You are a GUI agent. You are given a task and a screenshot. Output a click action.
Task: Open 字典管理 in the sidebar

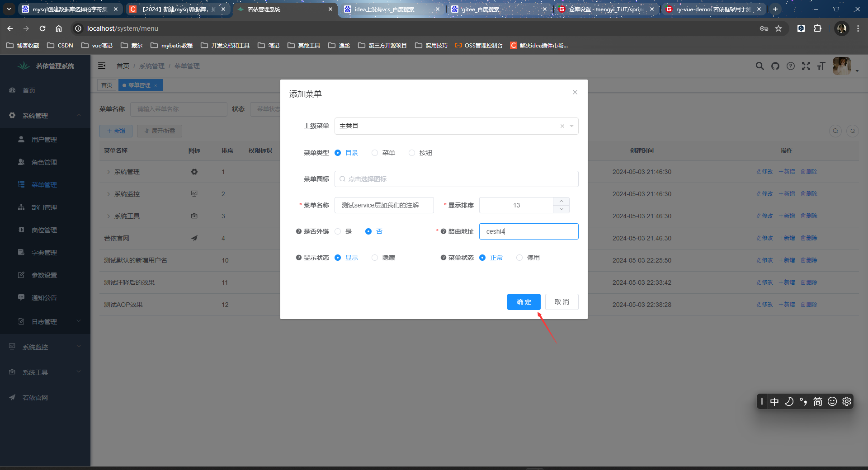pyautogui.click(x=45, y=253)
